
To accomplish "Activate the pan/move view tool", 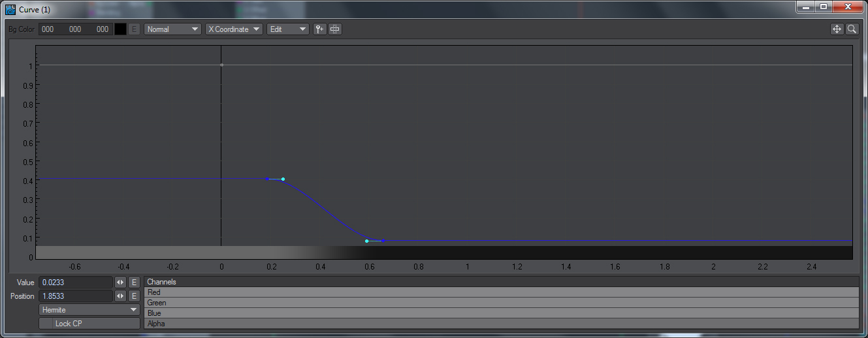I will coord(837,29).
